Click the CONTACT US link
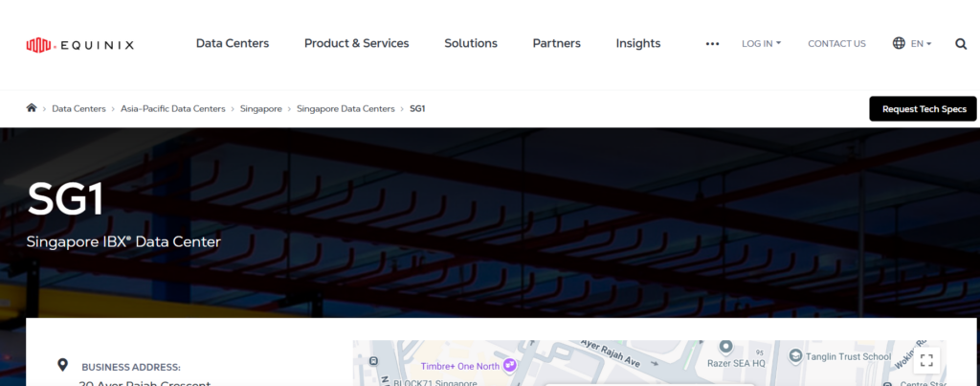 pos(836,44)
